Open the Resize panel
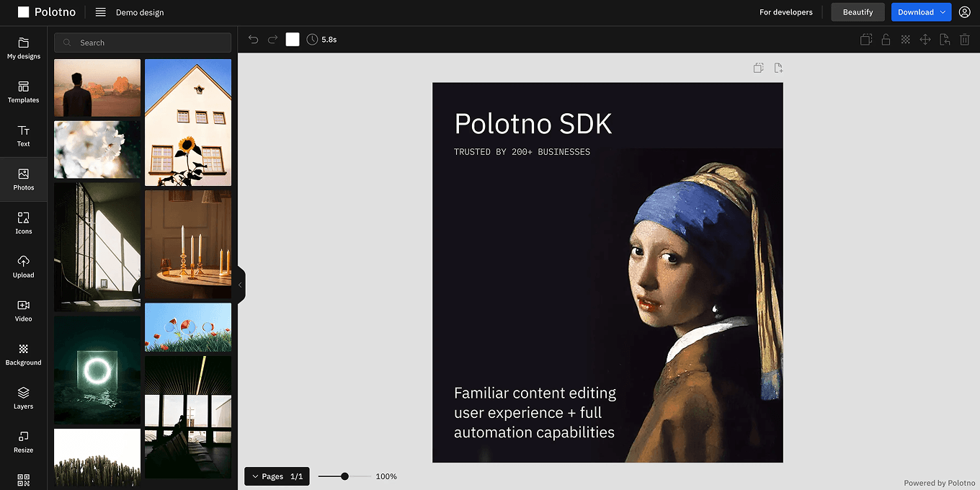Image resolution: width=980 pixels, height=490 pixels. pyautogui.click(x=24, y=442)
